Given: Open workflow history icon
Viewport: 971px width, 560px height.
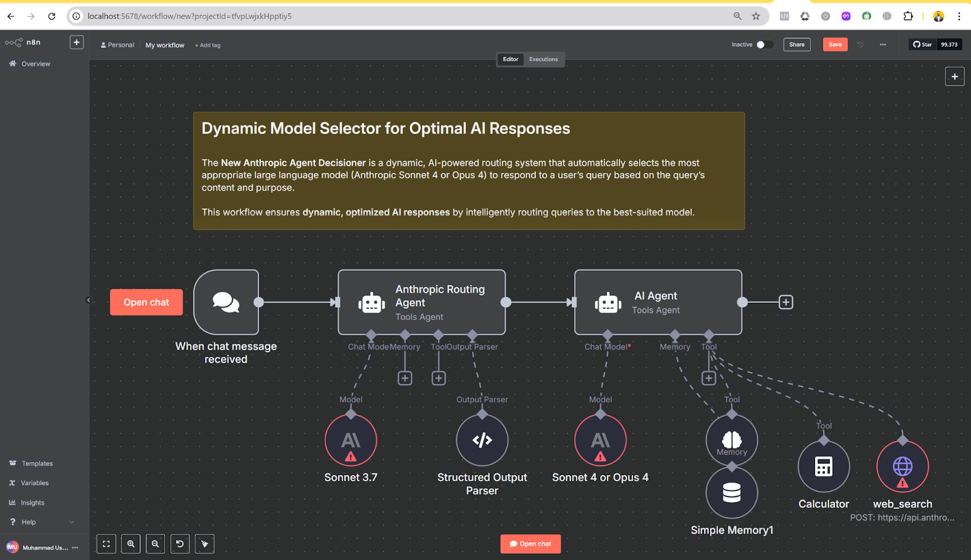Looking at the screenshot, I should click(860, 45).
